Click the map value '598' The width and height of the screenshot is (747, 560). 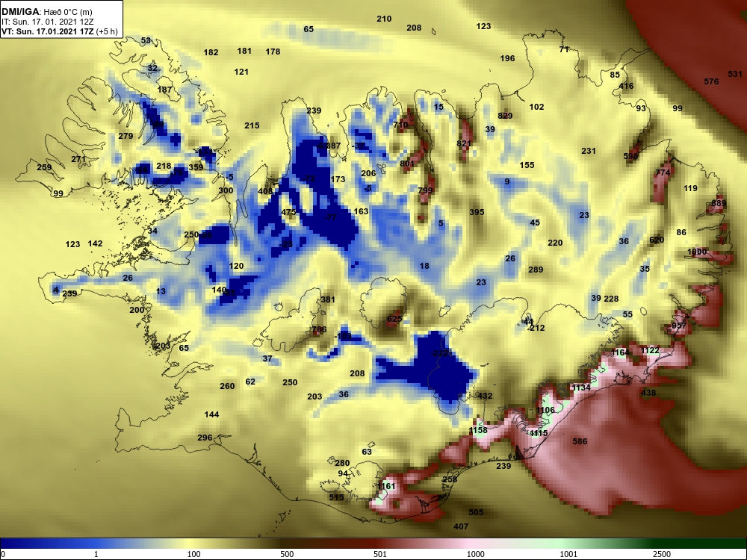630,157
